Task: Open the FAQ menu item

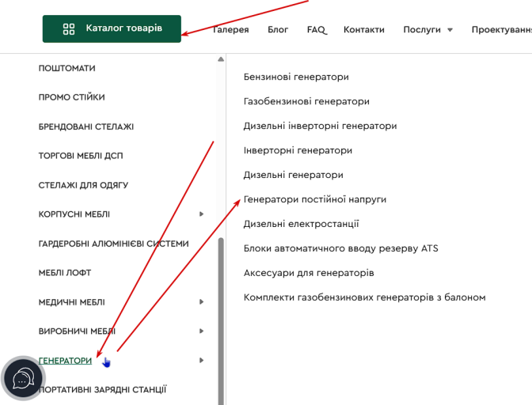Action: pyautogui.click(x=316, y=30)
